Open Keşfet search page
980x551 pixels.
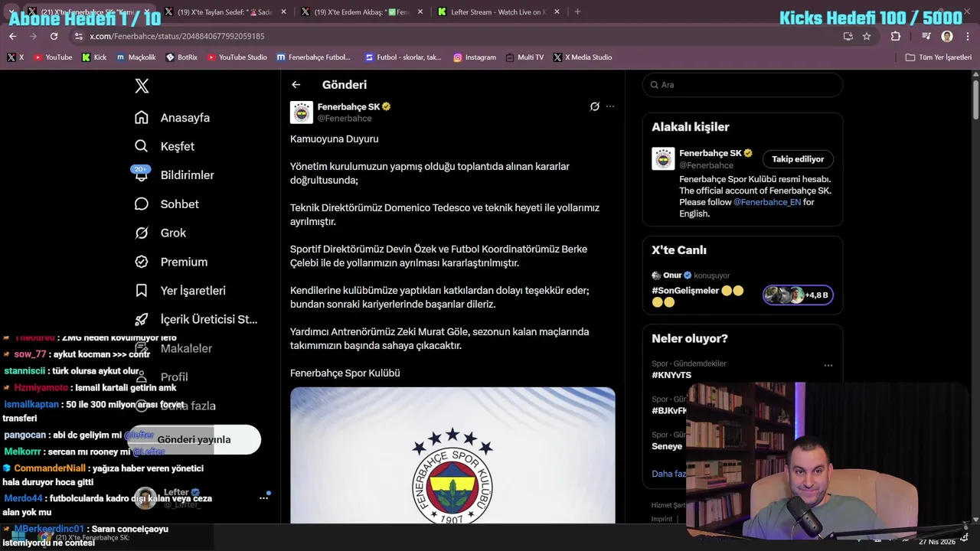pyautogui.click(x=165, y=146)
